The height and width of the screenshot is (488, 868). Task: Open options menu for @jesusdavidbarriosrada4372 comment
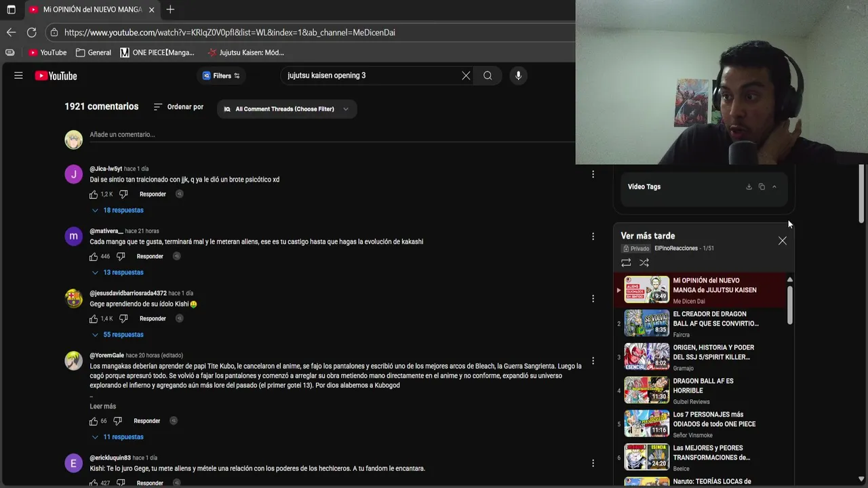[x=593, y=298]
